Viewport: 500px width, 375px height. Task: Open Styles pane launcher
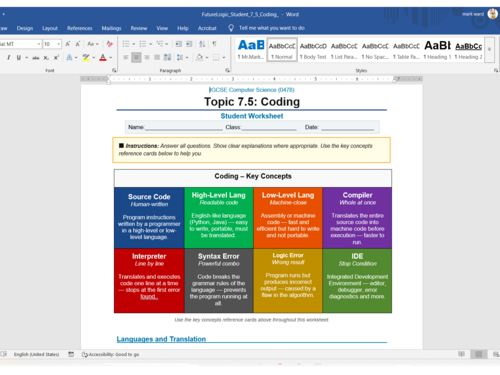(x=496, y=70)
